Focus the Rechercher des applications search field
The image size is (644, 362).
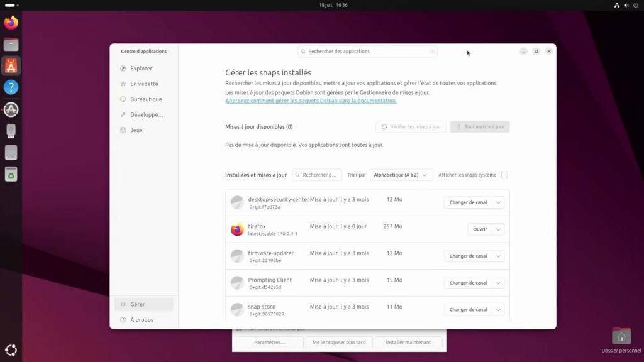(x=368, y=52)
